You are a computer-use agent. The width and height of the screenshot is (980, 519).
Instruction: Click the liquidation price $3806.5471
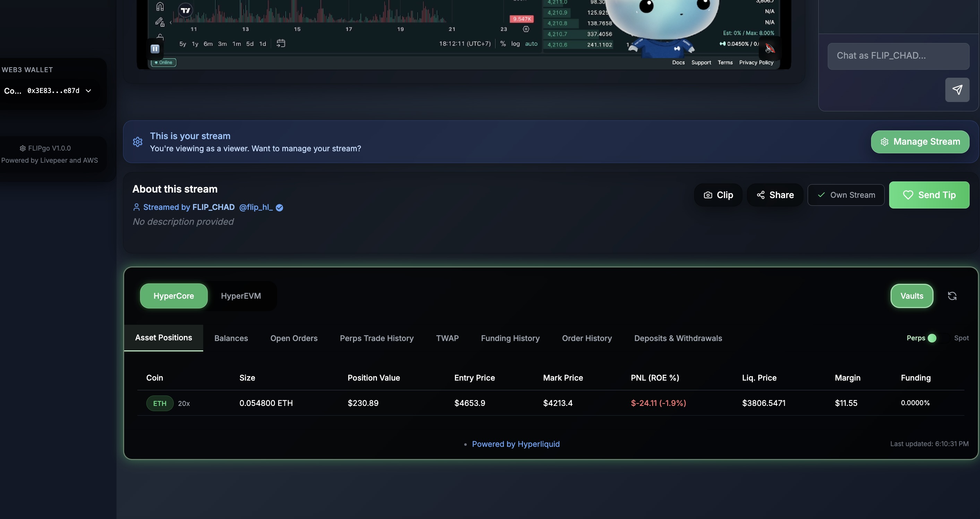coord(764,403)
